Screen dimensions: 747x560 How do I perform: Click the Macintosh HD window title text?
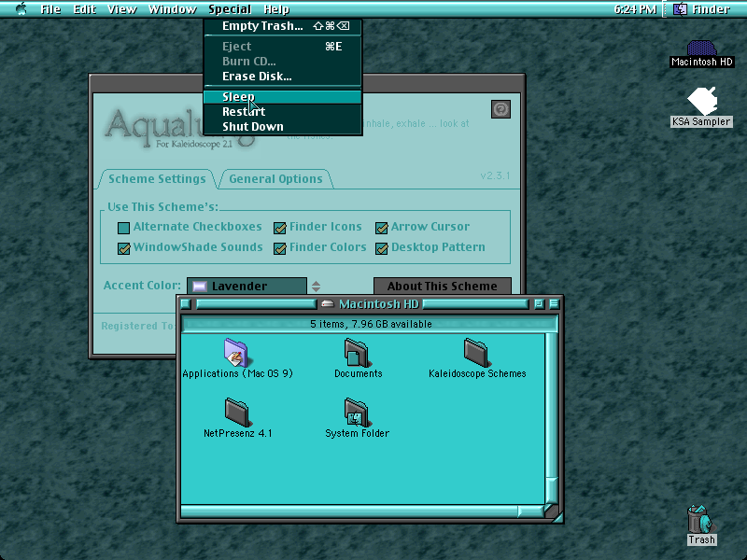click(379, 304)
